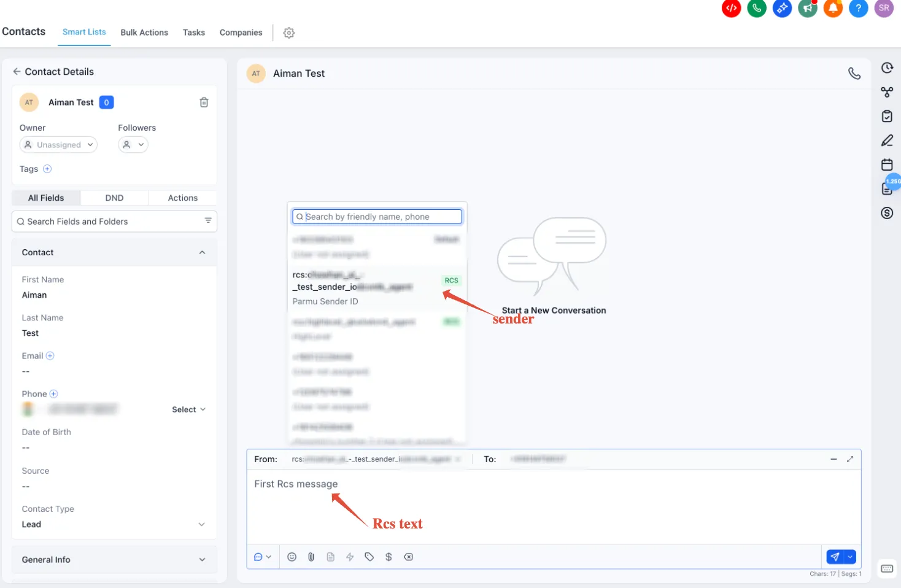Screen dimensions: 901x588
Task: Open keyboard shortcuts icon at bottom right
Action: [x=887, y=568]
